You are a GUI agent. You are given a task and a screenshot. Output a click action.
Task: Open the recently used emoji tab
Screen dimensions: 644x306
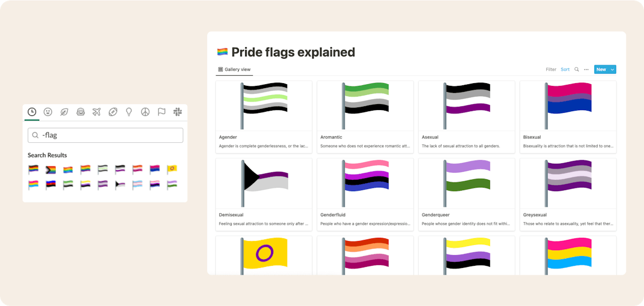pos(32,112)
